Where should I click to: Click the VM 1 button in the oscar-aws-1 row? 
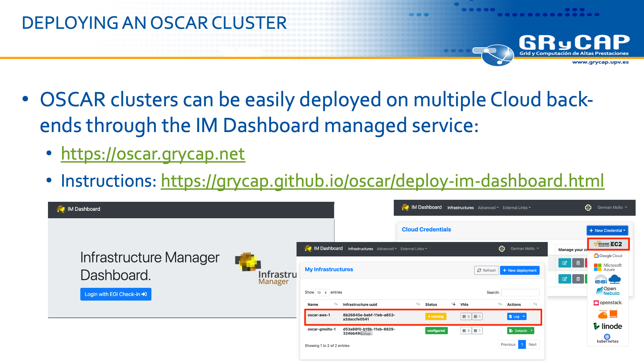[477, 316]
